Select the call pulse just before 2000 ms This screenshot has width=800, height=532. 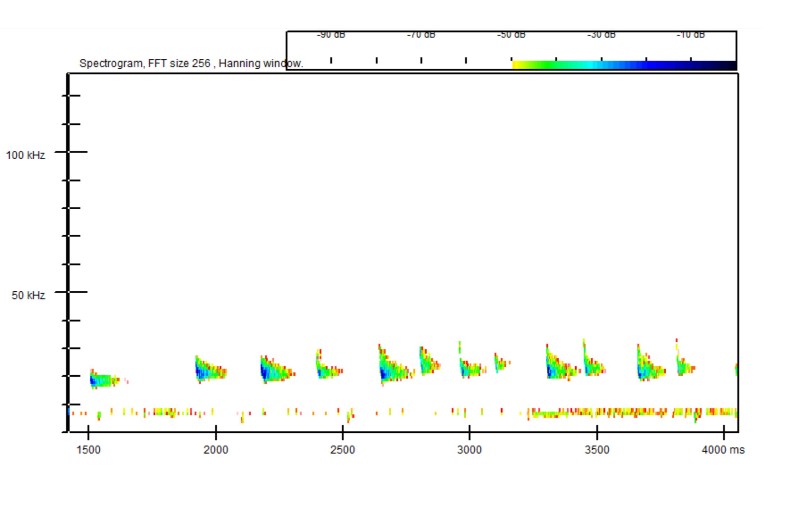point(208,370)
